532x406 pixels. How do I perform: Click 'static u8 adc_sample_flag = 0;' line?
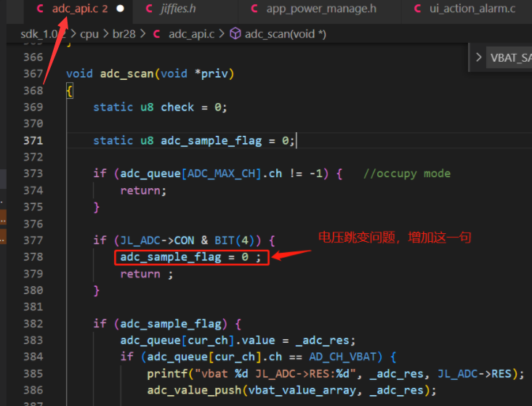pos(194,140)
